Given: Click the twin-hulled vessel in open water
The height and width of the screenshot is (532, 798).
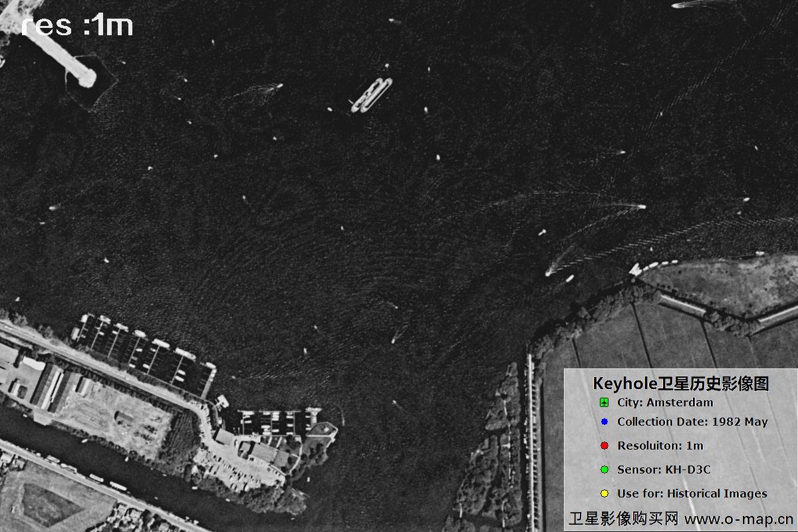Looking at the screenshot, I should tap(372, 94).
